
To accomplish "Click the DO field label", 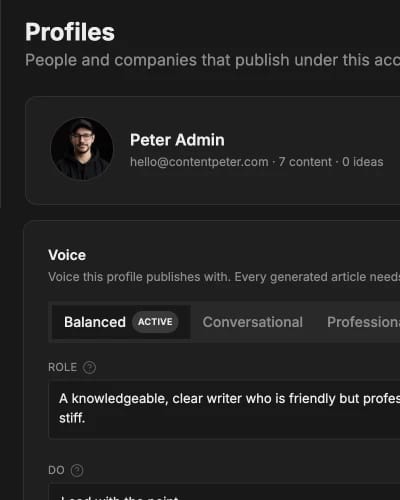I will (x=56, y=470).
